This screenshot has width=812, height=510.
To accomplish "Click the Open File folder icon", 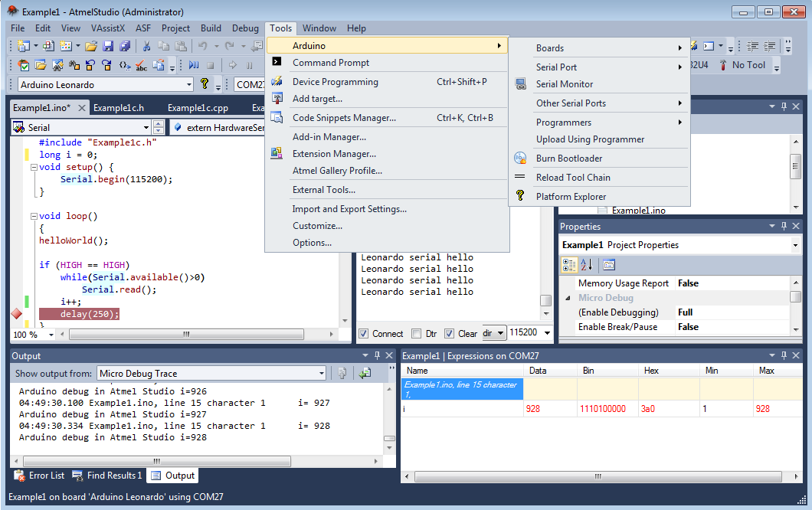I will (x=90, y=46).
